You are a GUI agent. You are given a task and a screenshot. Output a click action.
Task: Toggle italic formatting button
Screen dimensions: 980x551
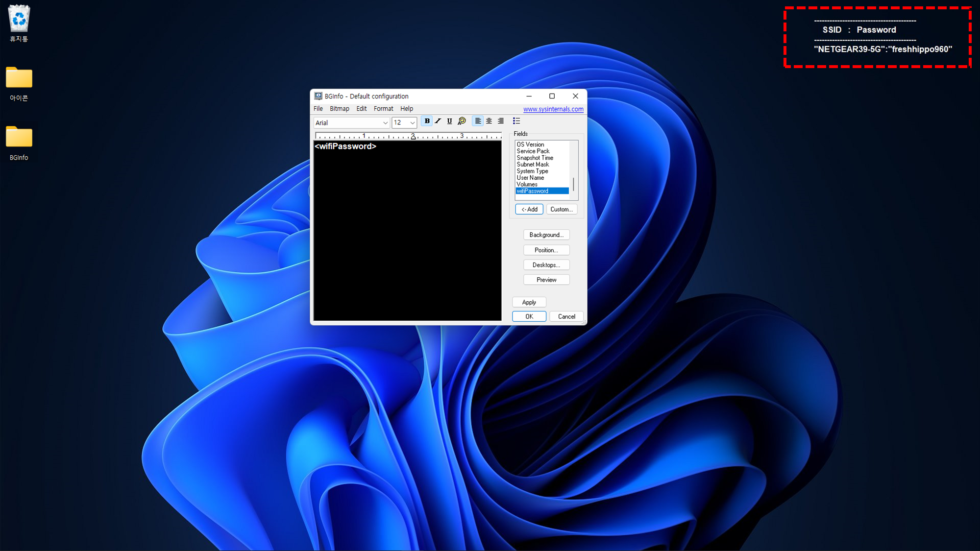[x=438, y=121]
